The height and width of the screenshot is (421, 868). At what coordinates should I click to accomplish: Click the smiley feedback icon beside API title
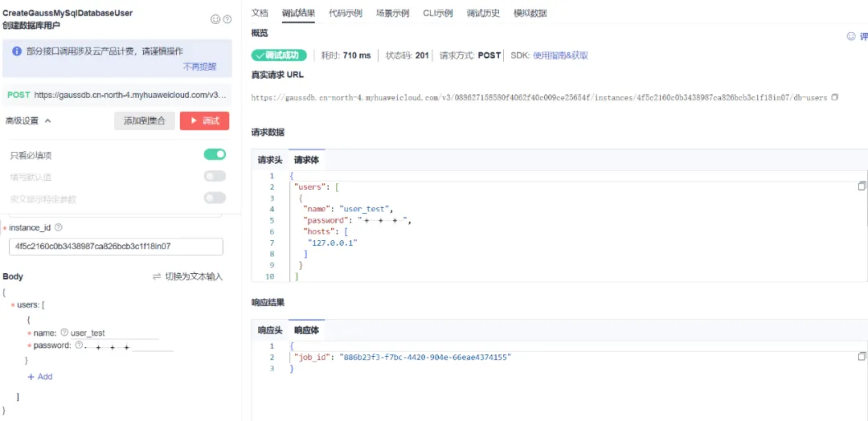click(215, 19)
